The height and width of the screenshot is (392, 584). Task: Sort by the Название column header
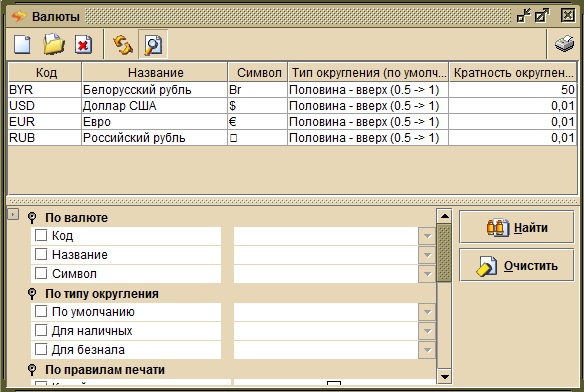tap(155, 72)
